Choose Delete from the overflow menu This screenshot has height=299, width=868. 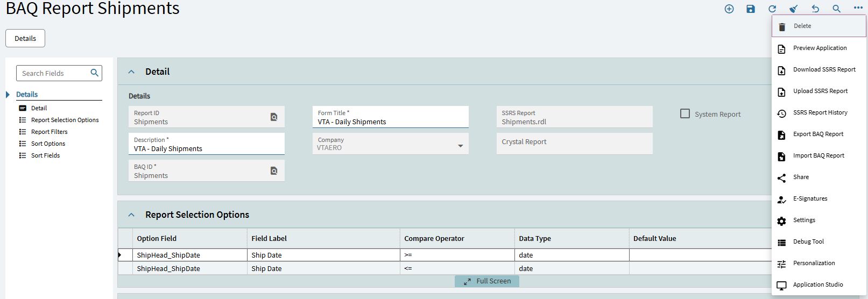tap(819, 26)
